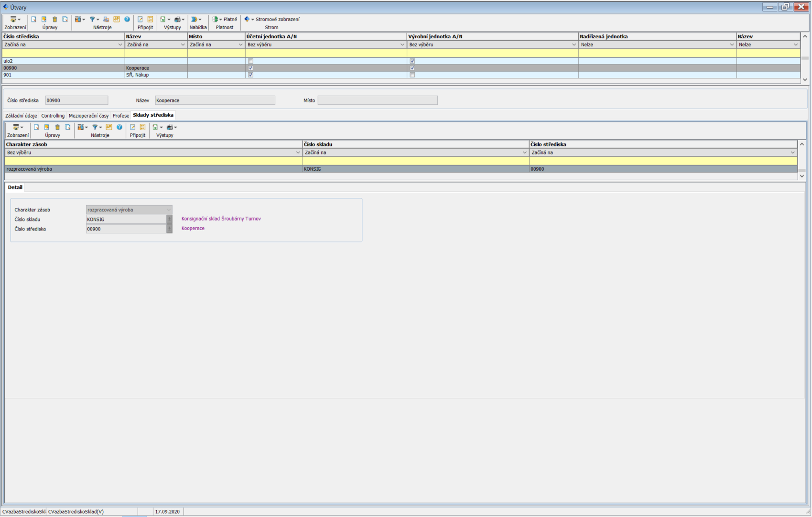812x517 pixels.
Task: Click the Nabídka arrows icon
Action: click(195, 20)
